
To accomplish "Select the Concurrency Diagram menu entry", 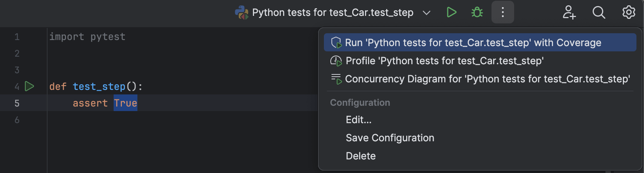I will 487,79.
